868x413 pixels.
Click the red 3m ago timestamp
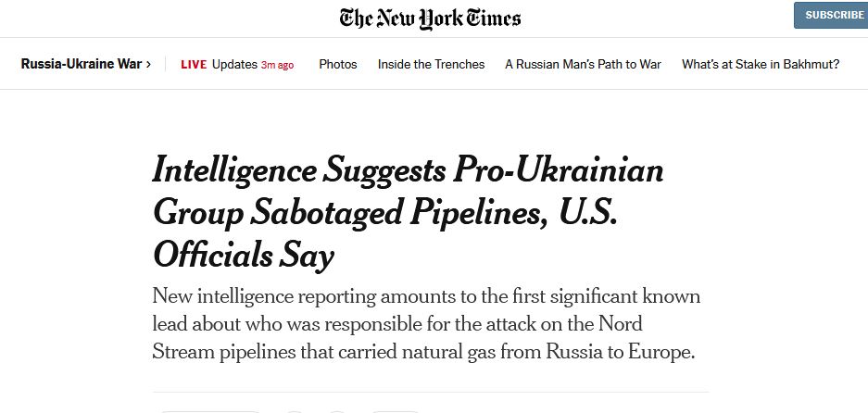pyautogui.click(x=277, y=66)
